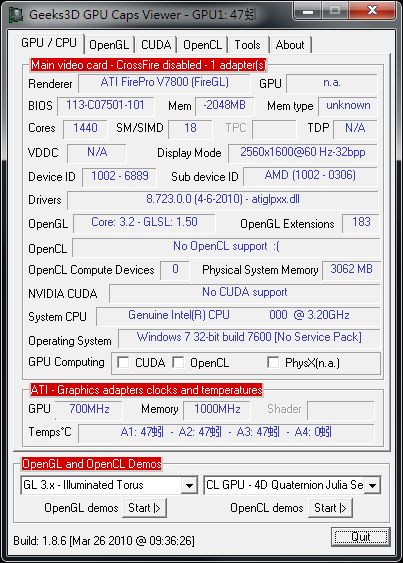Switch to the OpenCL tab
403x563 pixels.
pos(203,45)
